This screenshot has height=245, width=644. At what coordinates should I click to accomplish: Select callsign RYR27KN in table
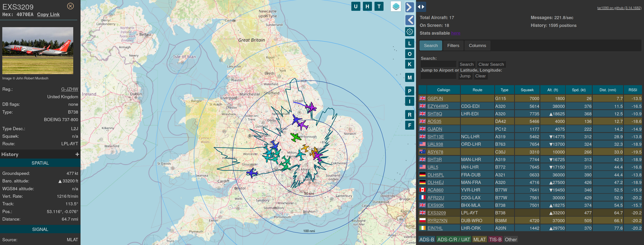pyautogui.click(x=437, y=221)
